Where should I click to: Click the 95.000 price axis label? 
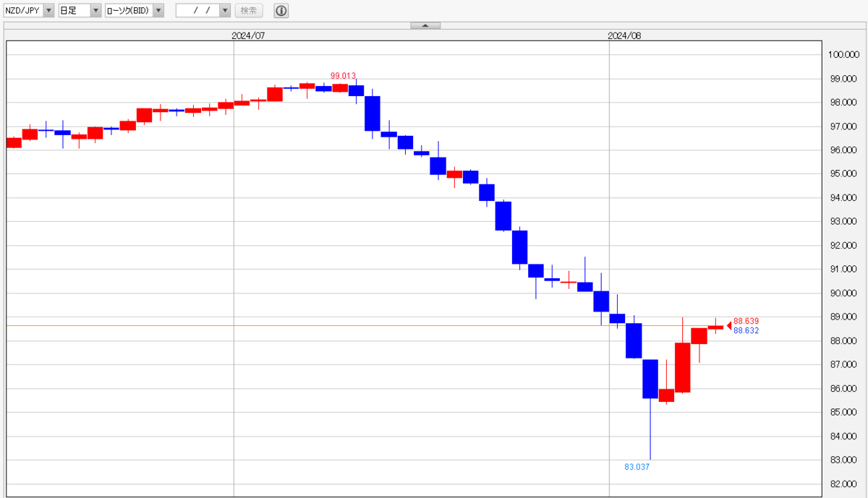point(843,173)
